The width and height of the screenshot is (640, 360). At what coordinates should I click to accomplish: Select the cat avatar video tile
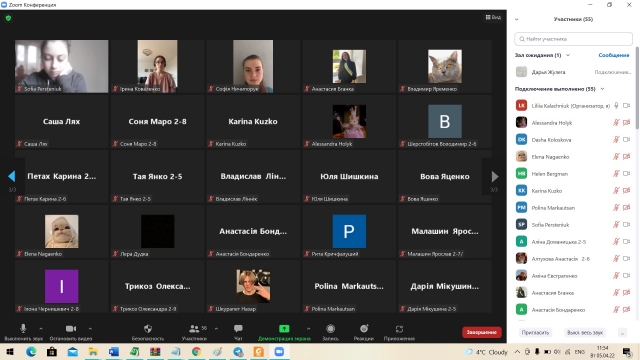[445, 66]
